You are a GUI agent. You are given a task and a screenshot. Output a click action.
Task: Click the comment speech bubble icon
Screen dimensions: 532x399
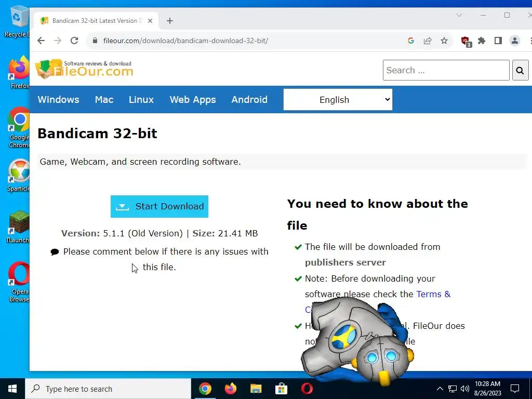tap(55, 252)
